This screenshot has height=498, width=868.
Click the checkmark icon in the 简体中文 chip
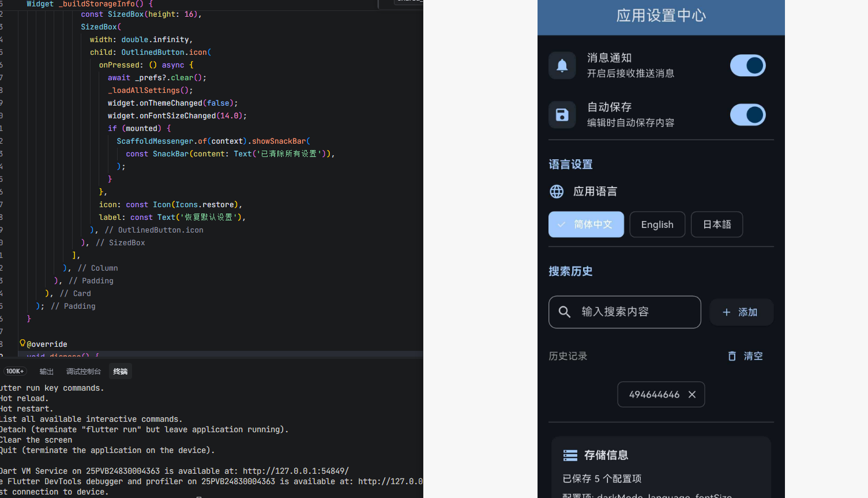(561, 224)
